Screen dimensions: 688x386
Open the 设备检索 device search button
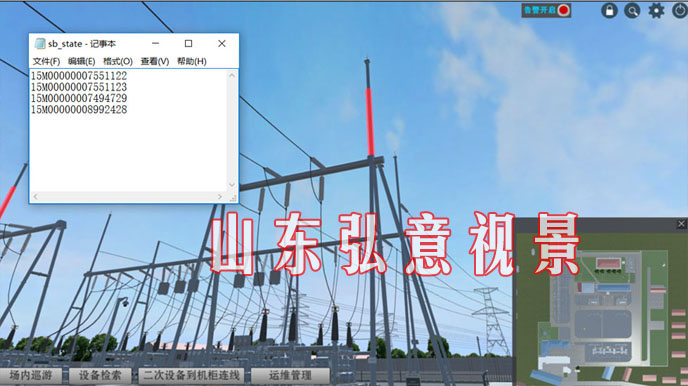click(x=100, y=375)
